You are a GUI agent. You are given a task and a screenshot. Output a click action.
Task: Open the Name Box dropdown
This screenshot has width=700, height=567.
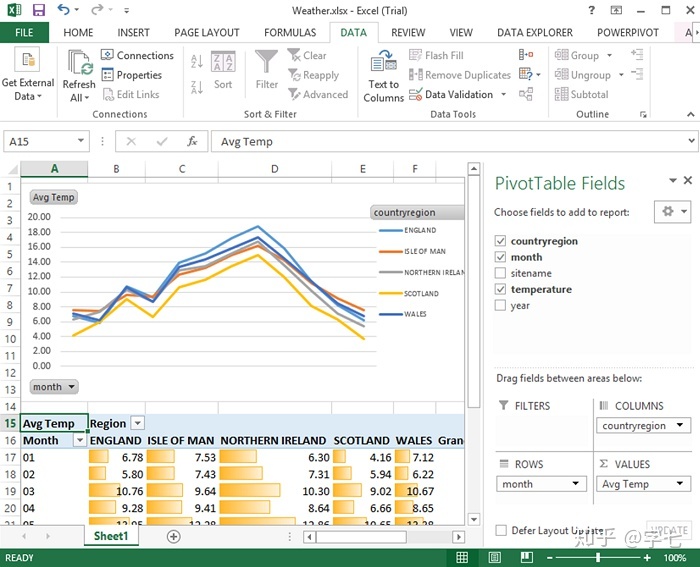point(81,141)
